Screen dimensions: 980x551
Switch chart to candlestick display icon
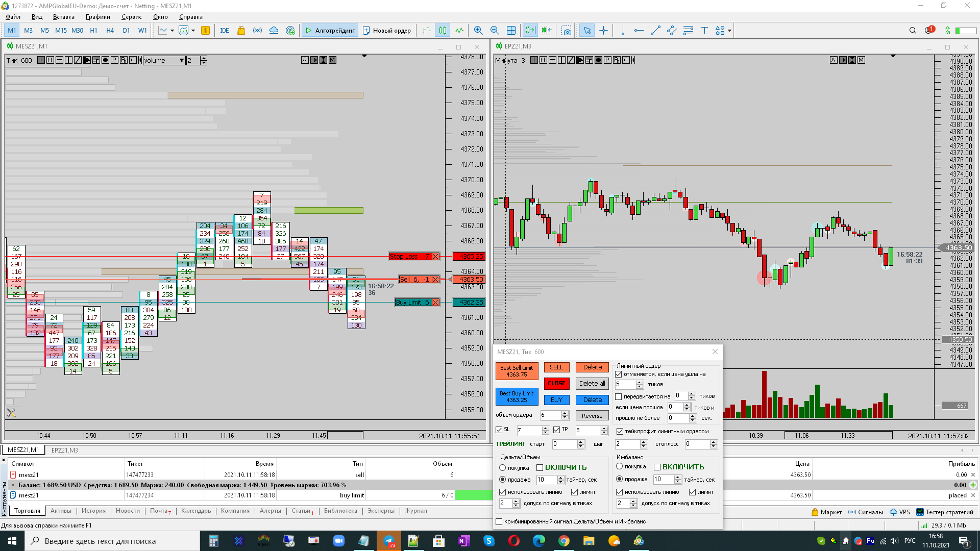click(443, 31)
